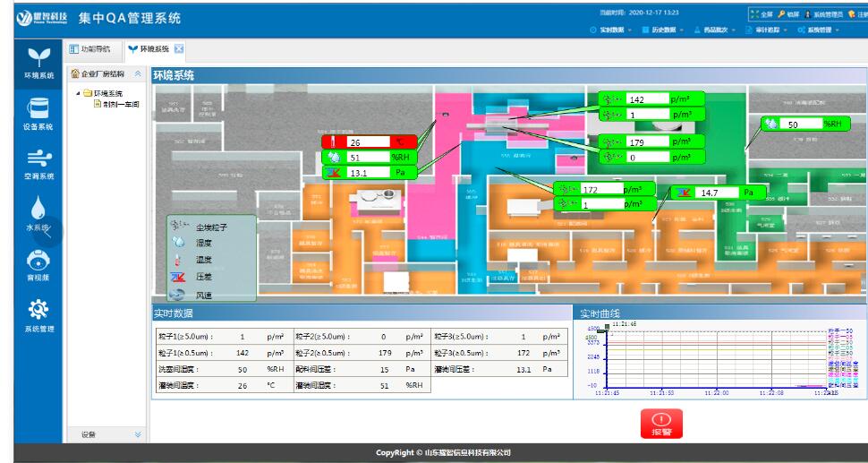Open the 审计追踪 dropdown menu
Screen dimensions: 868x463
[769, 30]
